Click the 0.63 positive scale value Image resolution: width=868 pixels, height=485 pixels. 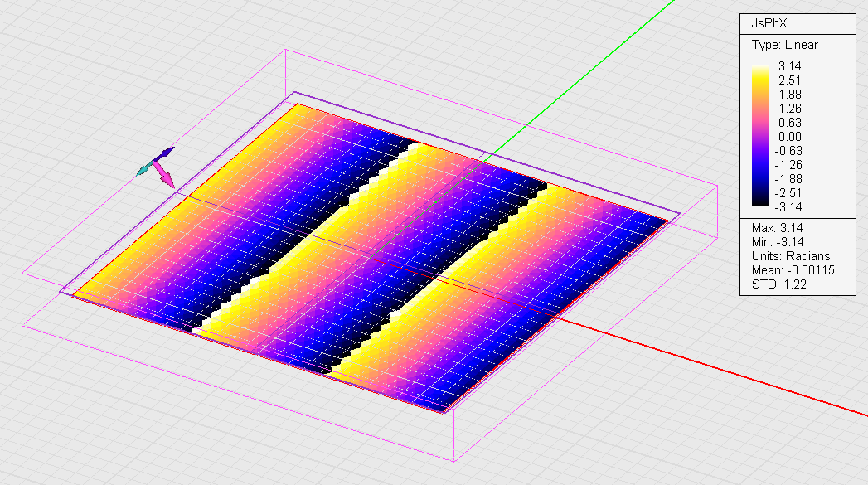789,123
